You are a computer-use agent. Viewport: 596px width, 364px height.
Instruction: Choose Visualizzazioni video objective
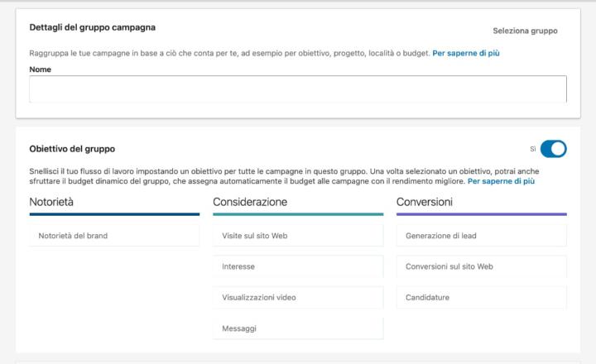[x=298, y=298]
